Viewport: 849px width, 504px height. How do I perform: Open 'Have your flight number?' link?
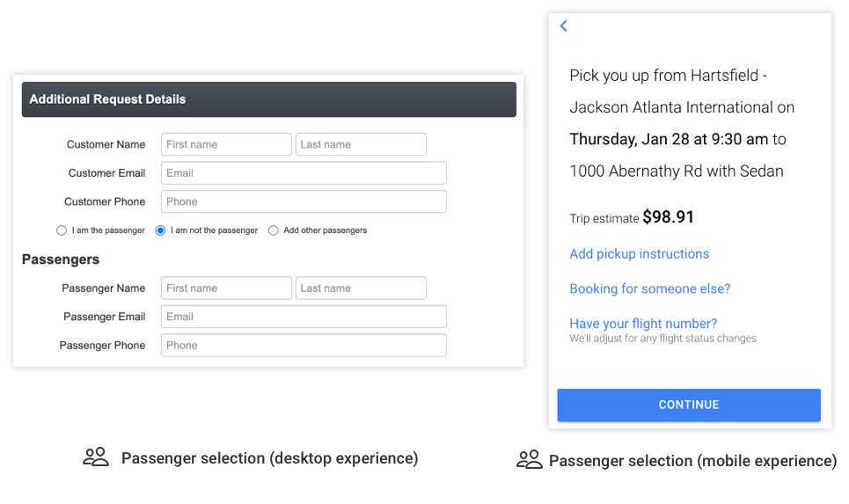click(x=643, y=324)
